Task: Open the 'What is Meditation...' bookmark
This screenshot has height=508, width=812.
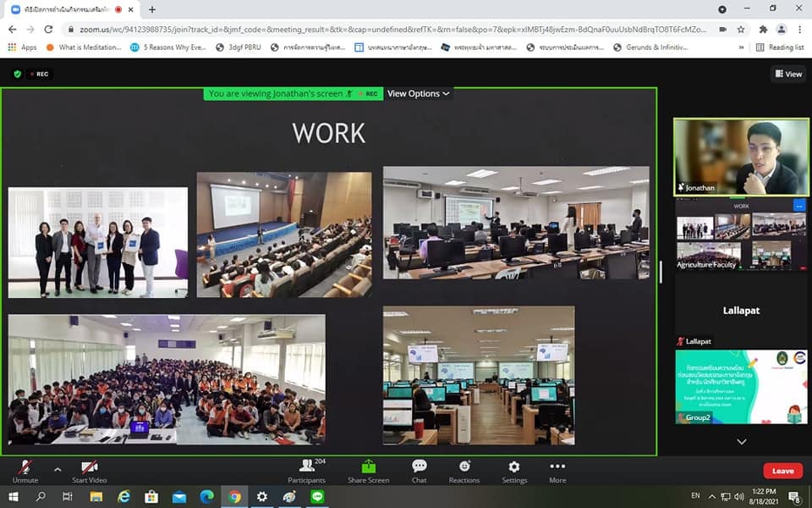Action: [x=84, y=47]
